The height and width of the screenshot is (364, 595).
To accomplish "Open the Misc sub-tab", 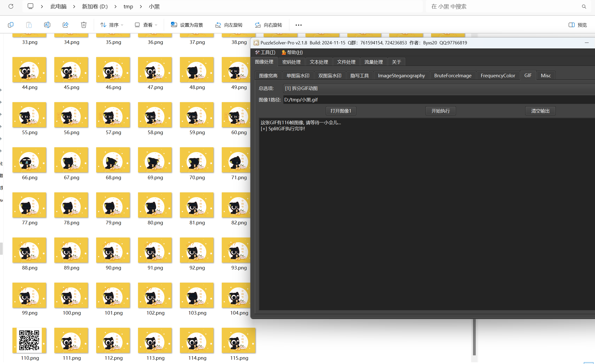I will click(x=546, y=76).
